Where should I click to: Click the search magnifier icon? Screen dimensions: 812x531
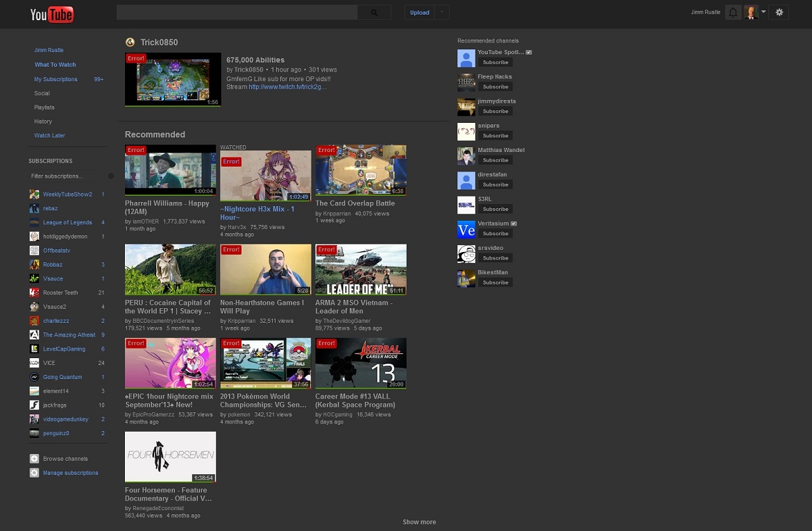click(374, 12)
